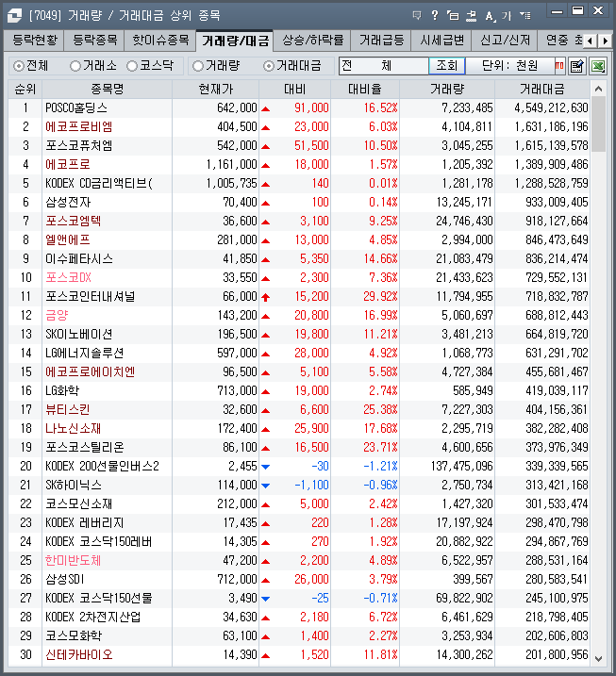Click the 이수페타시스 stock name
Image resolution: width=616 pixels, height=676 pixels.
[79, 258]
